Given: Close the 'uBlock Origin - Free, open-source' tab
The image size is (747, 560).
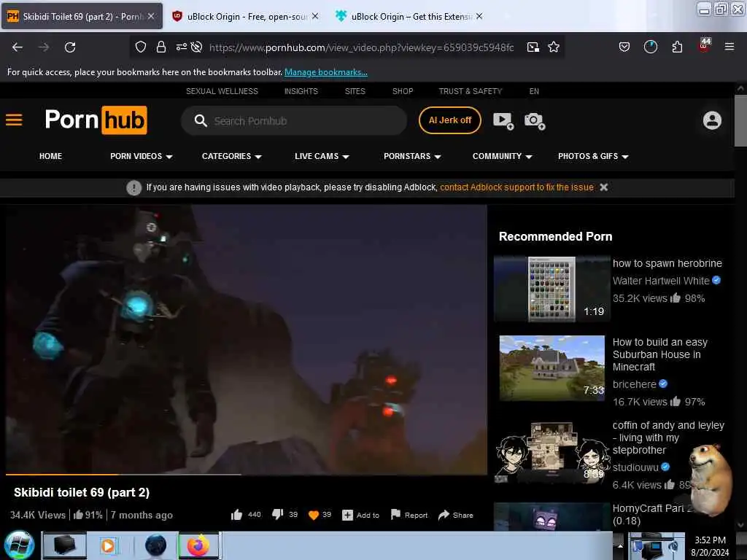Looking at the screenshot, I should click(x=315, y=16).
